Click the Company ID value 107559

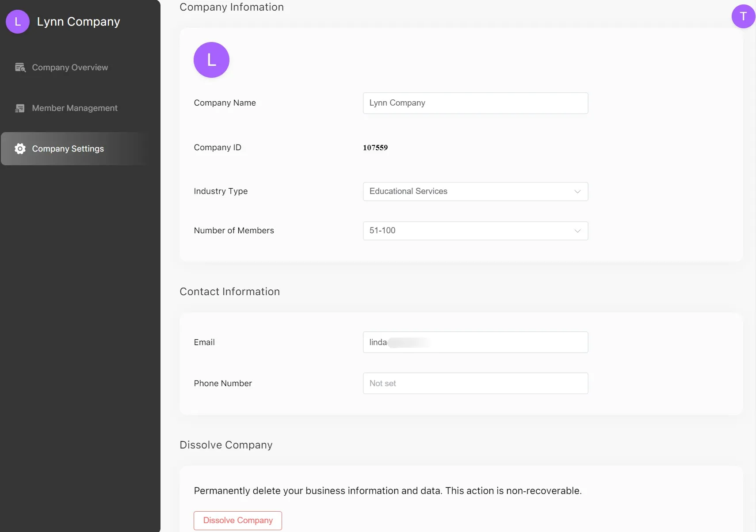(375, 148)
